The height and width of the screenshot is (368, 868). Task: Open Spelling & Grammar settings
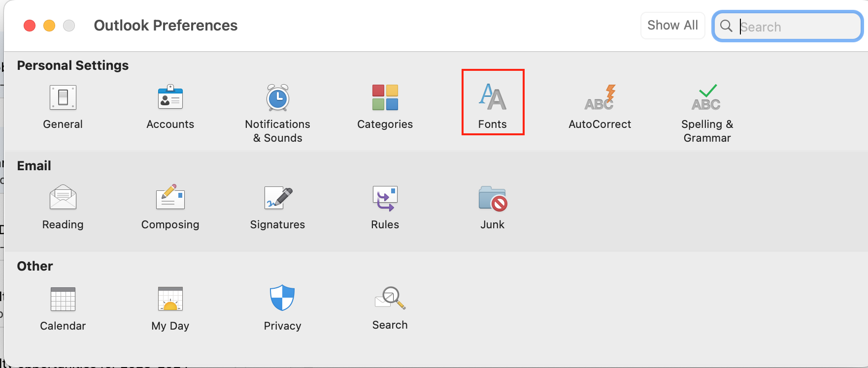pyautogui.click(x=707, y=114)
